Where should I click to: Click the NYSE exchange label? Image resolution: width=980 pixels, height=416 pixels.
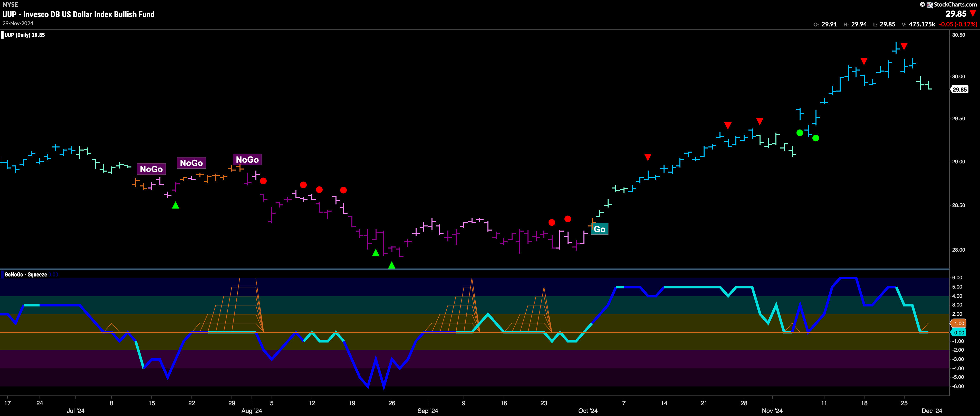tap(10, 5)
